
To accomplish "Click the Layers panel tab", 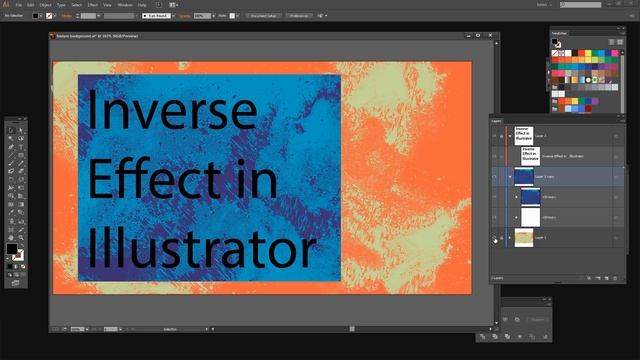I will (x=496, y=121).
